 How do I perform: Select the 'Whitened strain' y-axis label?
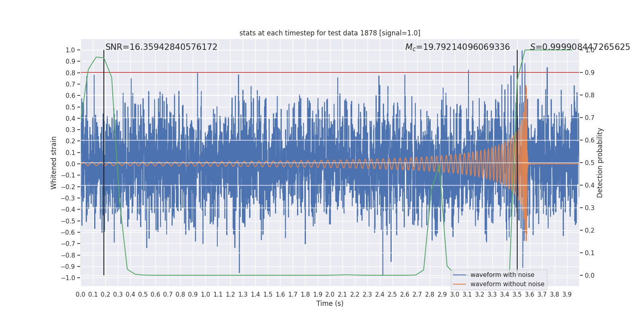tap(54, 163)
